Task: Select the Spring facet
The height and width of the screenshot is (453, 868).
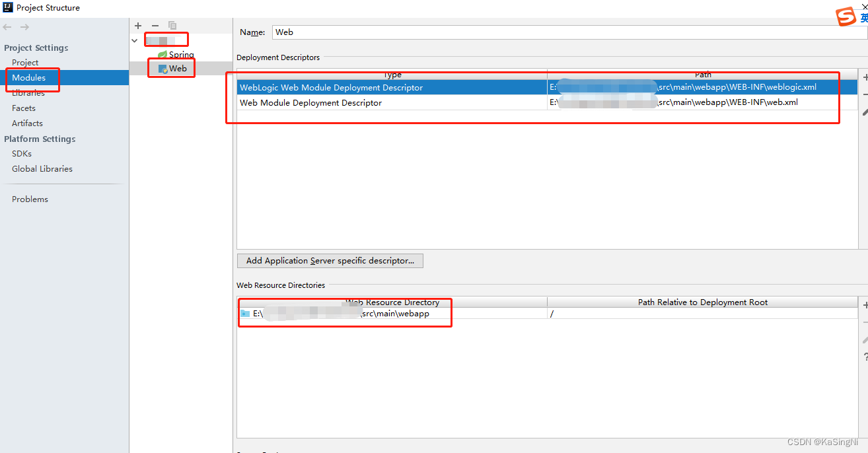Action: point(176,54)
